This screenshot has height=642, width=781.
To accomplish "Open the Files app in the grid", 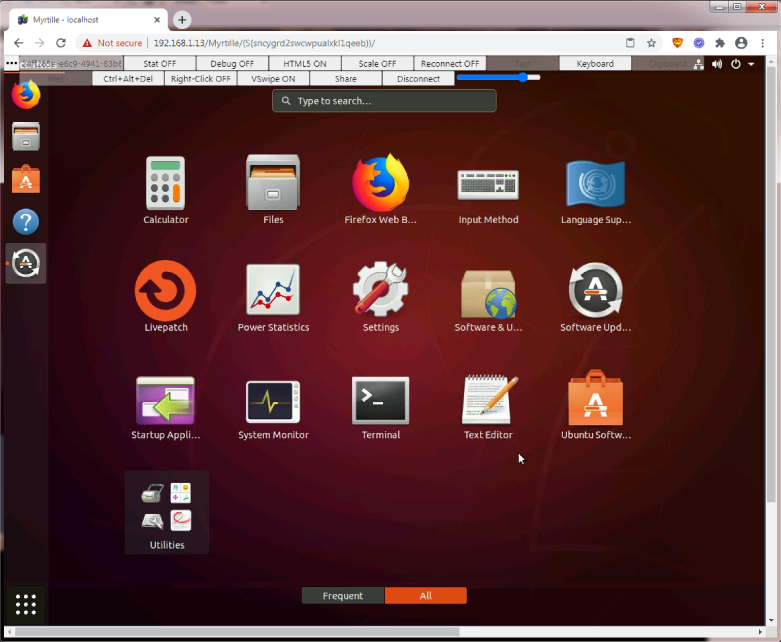I will coord(273,189).
